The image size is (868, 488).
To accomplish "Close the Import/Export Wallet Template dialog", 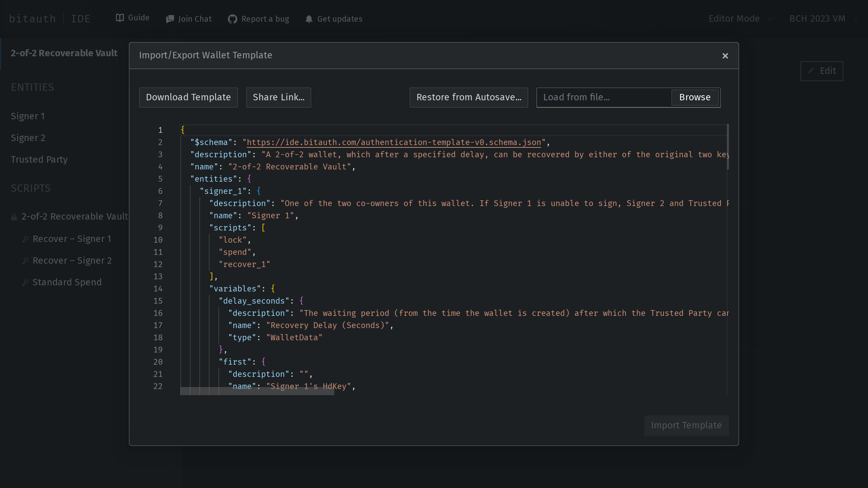I will 725,56.
